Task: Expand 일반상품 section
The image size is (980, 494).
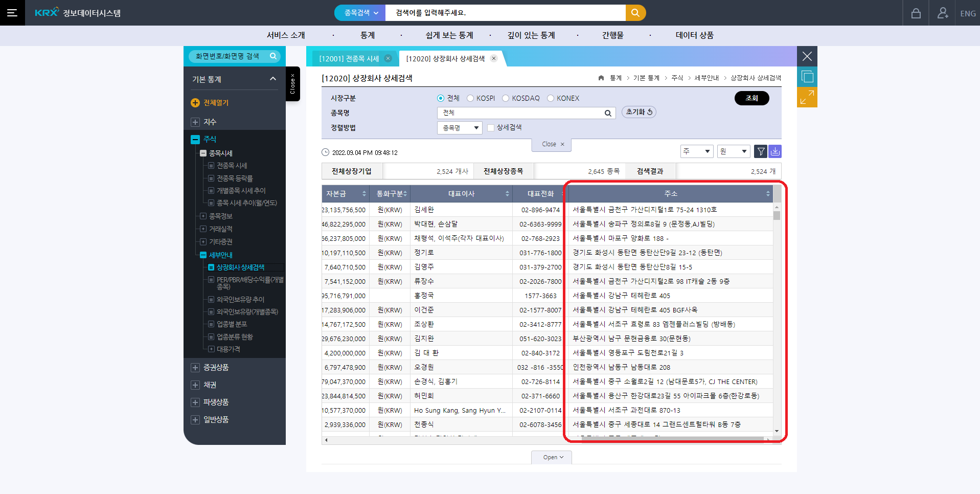Action: tap(195, 420)
